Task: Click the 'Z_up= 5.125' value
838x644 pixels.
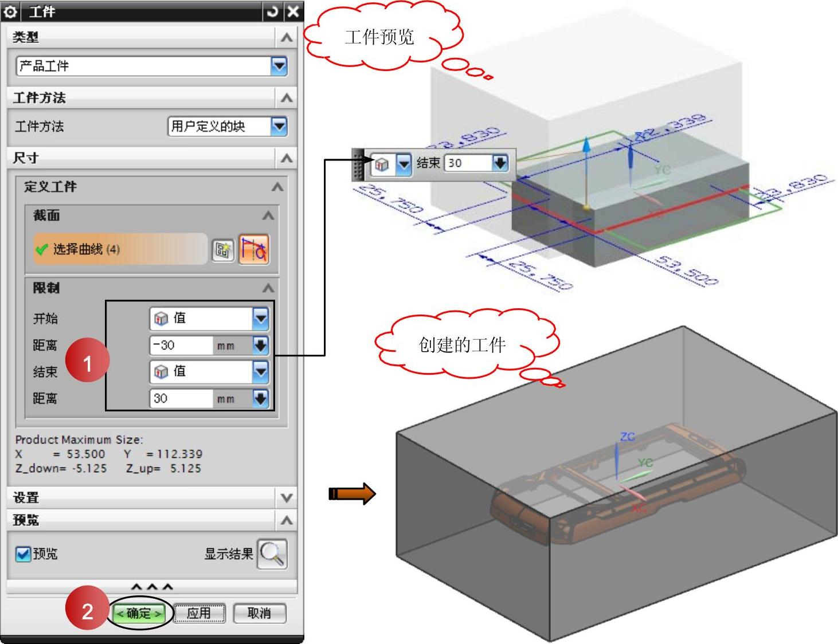Action: (x=164, y=469)
